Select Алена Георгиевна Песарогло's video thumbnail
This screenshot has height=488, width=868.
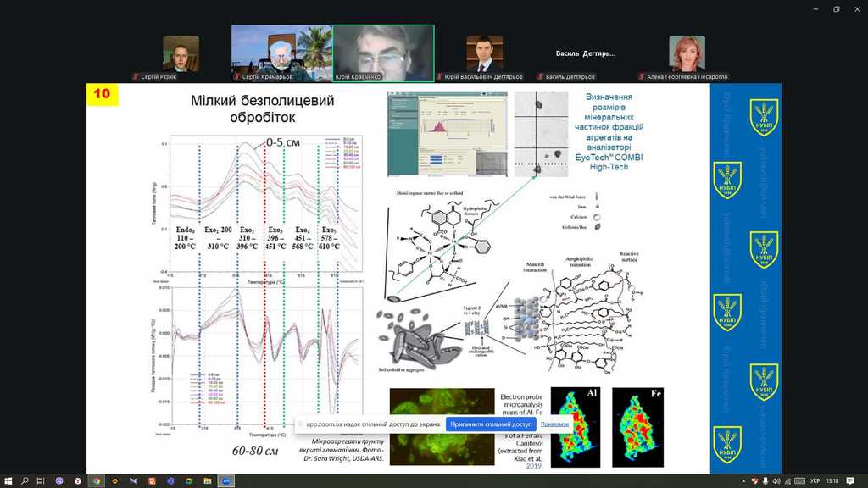pos(687,53)
